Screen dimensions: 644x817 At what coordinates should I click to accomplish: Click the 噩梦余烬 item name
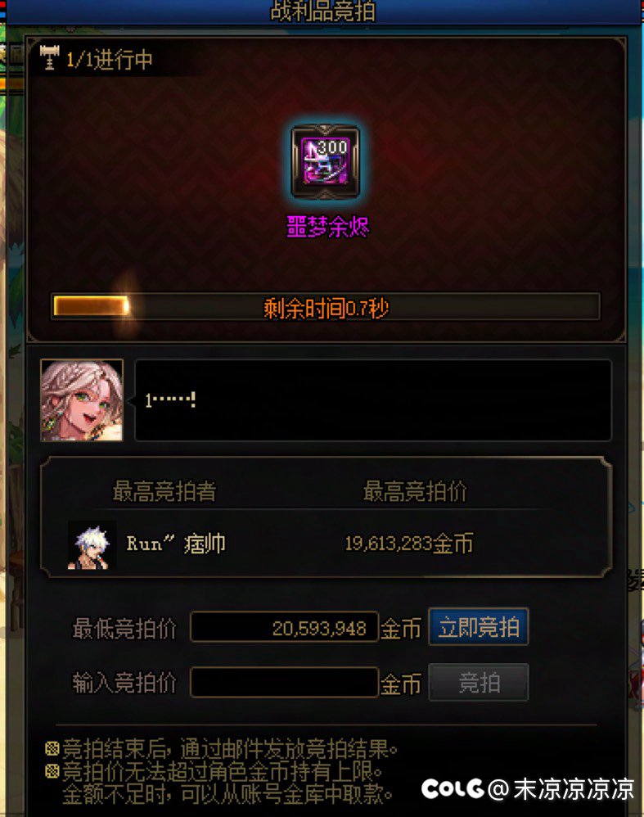(x=328, y=228)
